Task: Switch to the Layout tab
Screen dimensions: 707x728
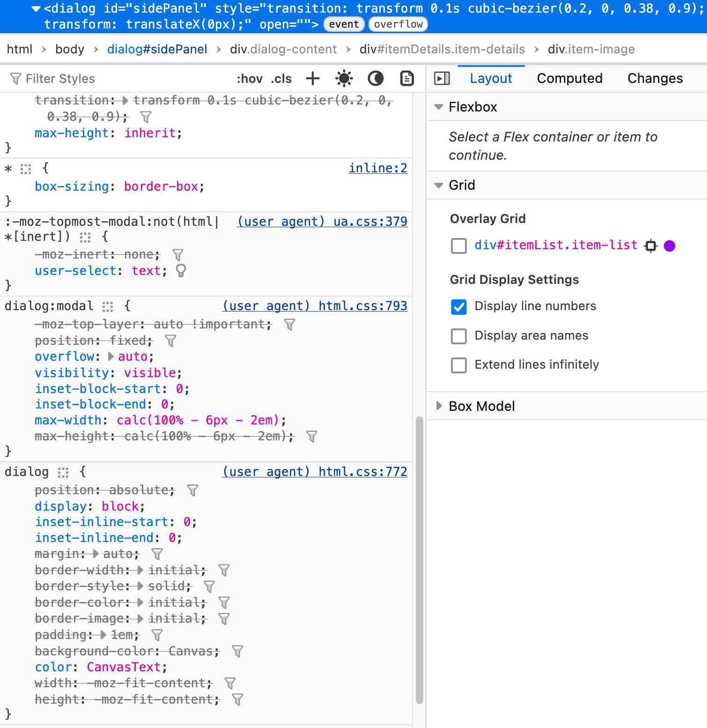Action: coord(491,78)
